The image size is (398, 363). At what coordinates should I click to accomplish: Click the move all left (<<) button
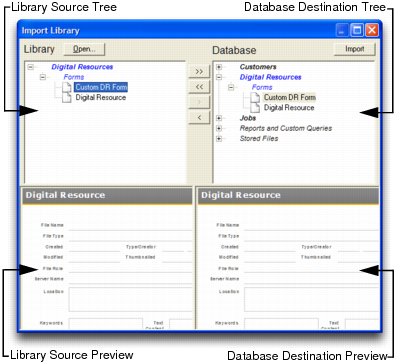pyautogui.click(x=199, y=87)
